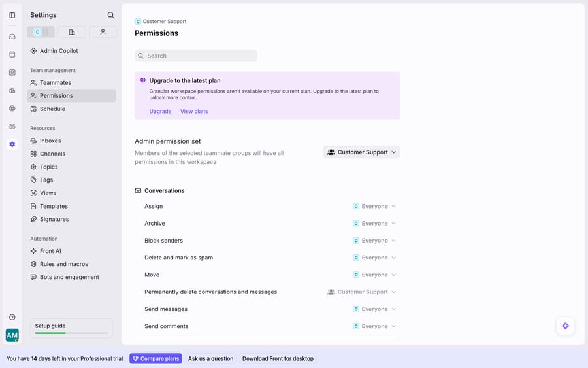
Task: Click the Customer Support breadcrumb
Action: click(x=161, y=22)
